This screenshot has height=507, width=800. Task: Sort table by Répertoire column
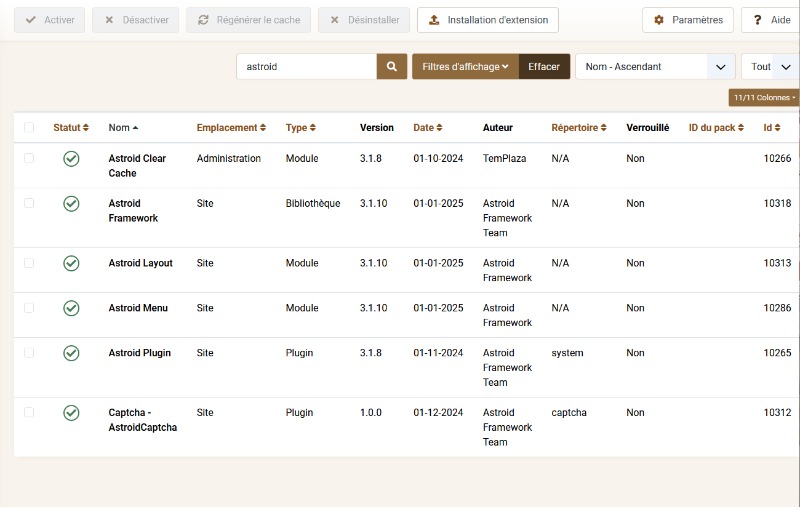pos(579,128)
